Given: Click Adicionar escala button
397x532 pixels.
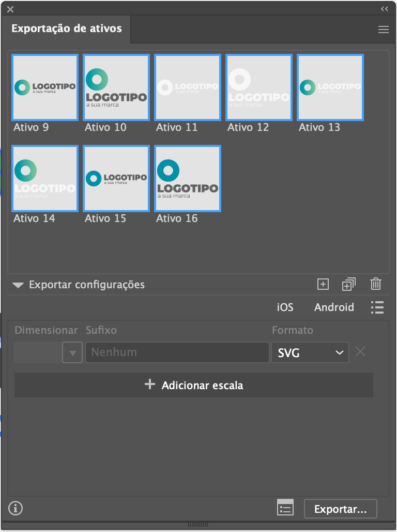Looking at the screenshot, I should point(193,385).
